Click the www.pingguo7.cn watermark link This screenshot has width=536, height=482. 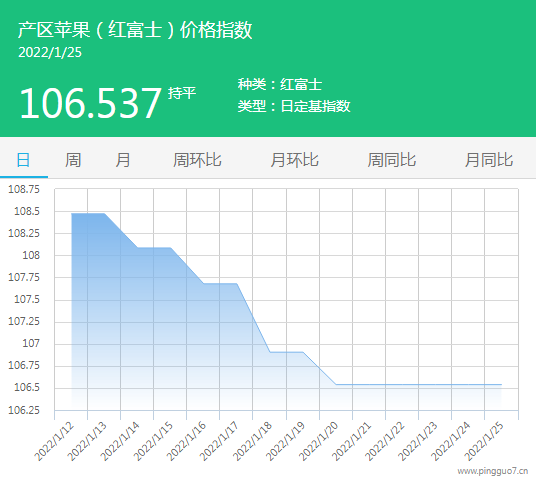tap(493, 471)
